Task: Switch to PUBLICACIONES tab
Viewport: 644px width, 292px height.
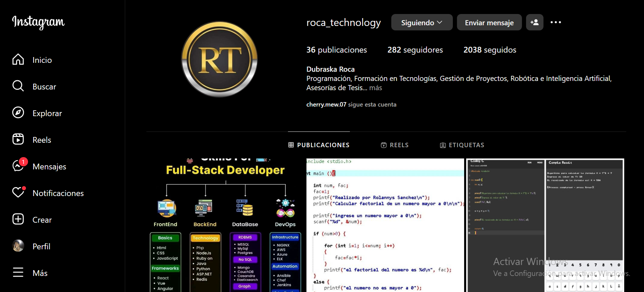Action: [x=319, y=145]
